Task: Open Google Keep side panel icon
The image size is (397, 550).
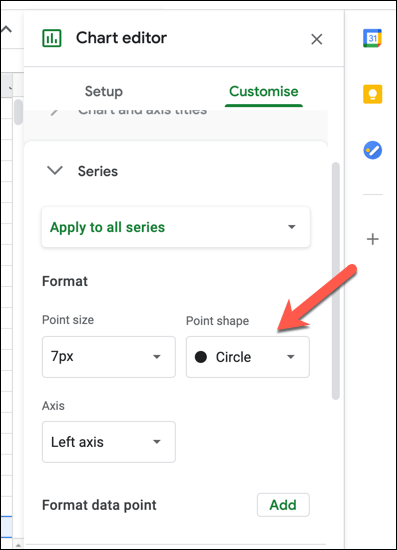Action: 372,94
